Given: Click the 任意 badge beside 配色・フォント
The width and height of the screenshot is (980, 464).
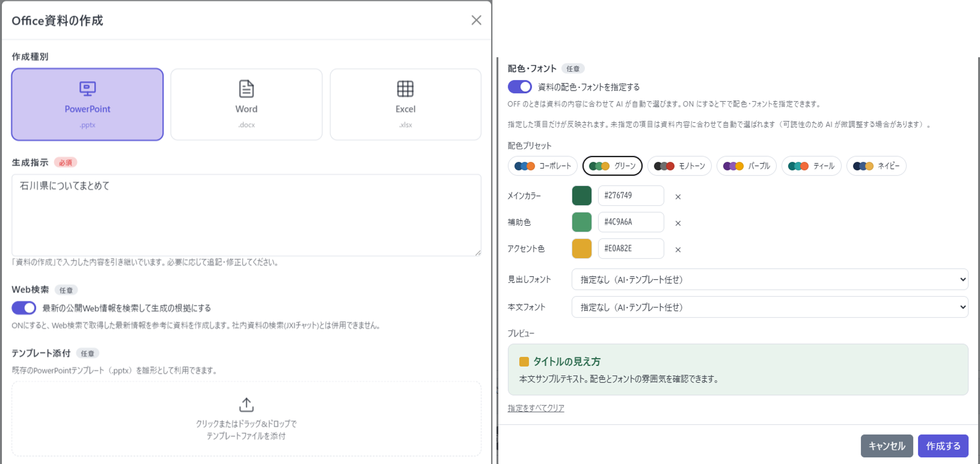Looking at the screenshot, I should (573, 68).
